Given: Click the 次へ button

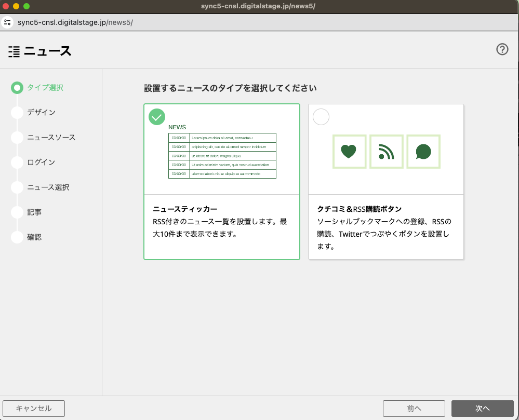Looking at the screenshot, I should click(482, 409).
